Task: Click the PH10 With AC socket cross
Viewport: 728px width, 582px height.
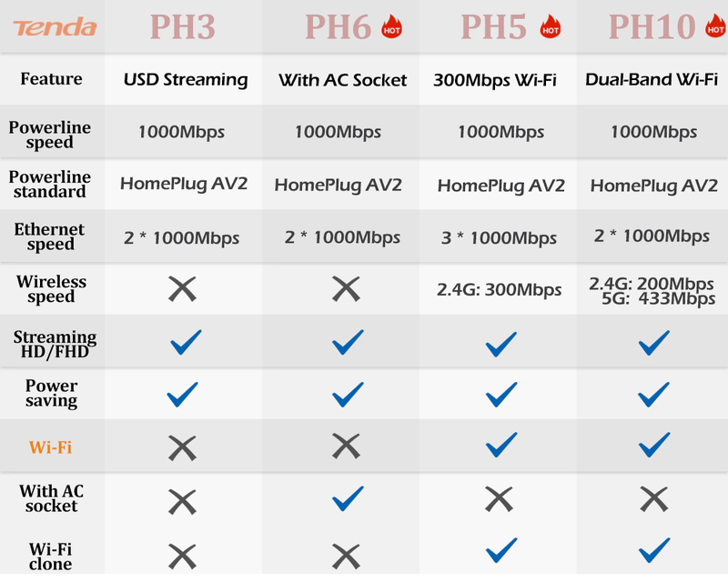Action: click(x=654, y=498)
